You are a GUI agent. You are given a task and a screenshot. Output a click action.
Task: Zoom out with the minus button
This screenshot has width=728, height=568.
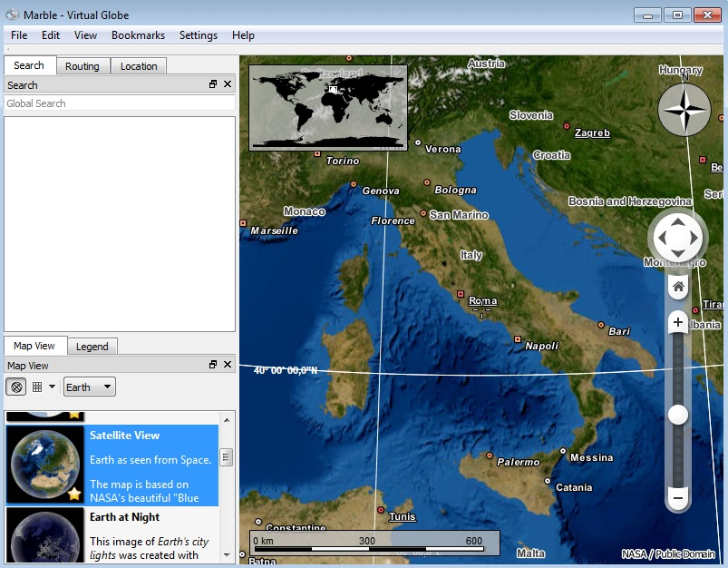[x=678, y=497]
